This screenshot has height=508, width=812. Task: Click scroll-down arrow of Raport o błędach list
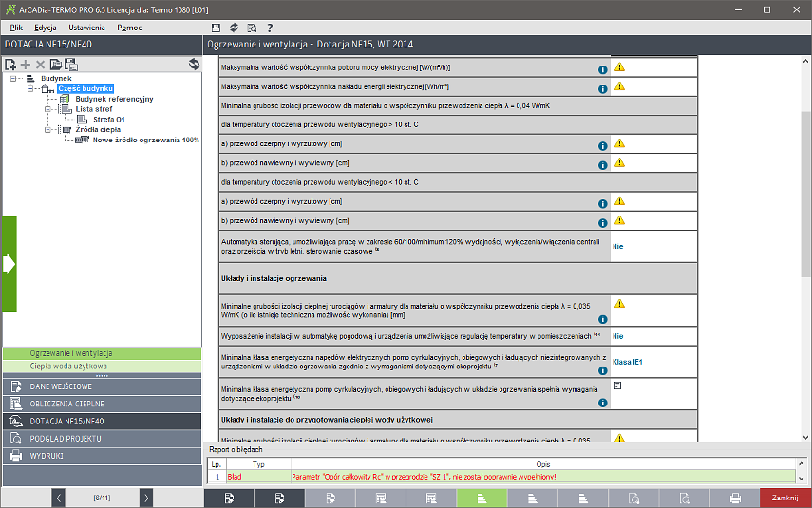[x=802, y=479]
